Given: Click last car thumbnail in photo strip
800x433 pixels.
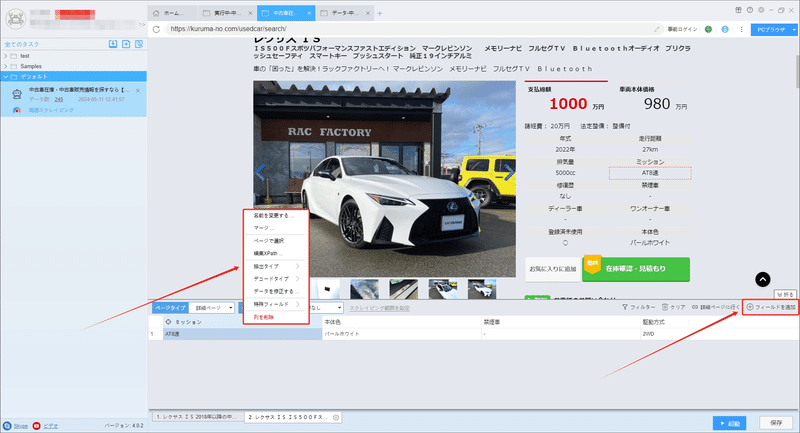Looking at the screenshot, I should (482, 289).
